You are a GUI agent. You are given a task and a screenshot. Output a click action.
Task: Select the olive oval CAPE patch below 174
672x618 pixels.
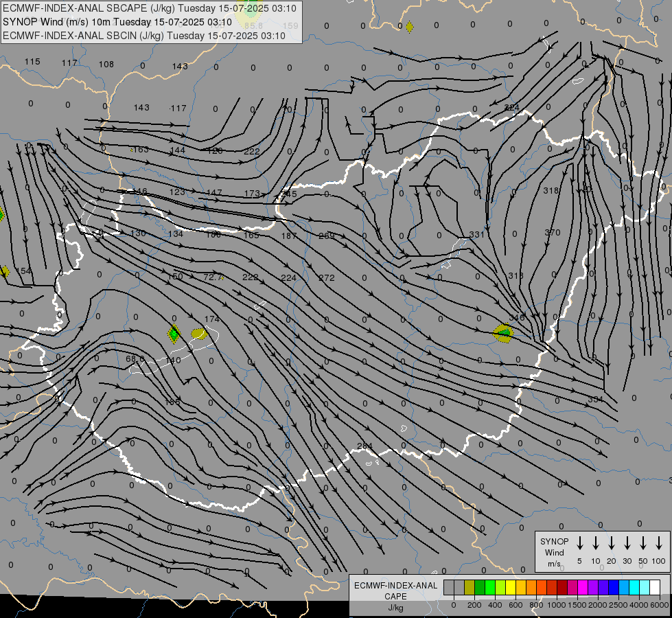199,333
